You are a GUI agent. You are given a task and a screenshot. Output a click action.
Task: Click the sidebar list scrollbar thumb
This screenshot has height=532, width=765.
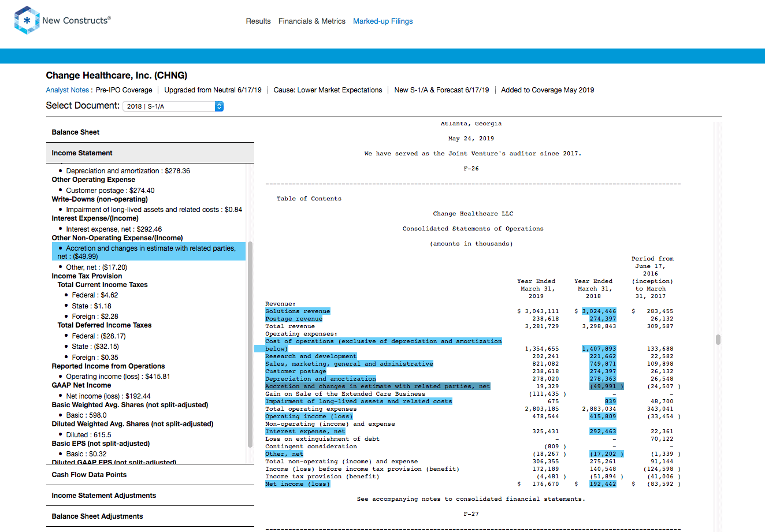(x=250, y=345)
